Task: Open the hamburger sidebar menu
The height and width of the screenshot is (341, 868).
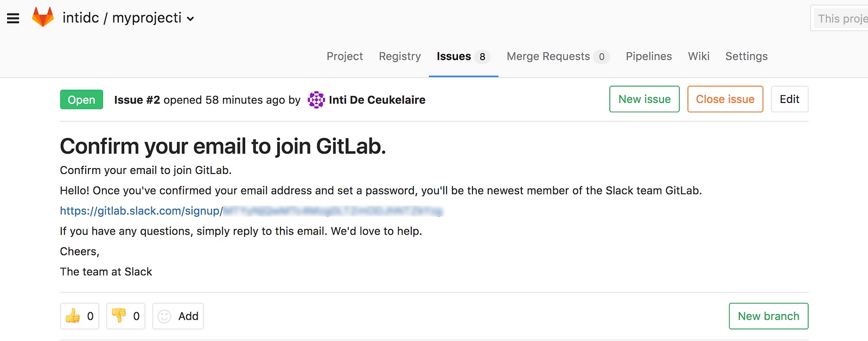Action: click(13, 18)
